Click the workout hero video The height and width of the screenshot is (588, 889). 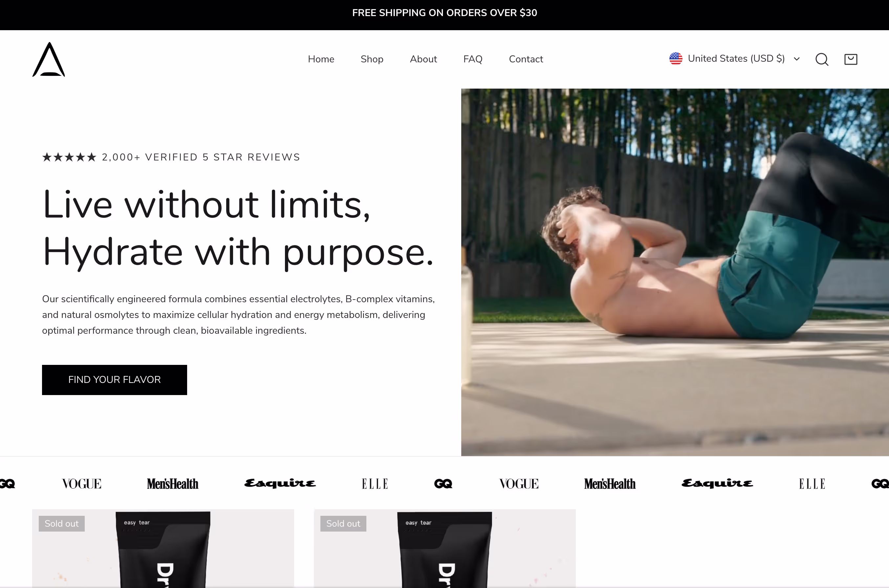(x=675, y=272)
